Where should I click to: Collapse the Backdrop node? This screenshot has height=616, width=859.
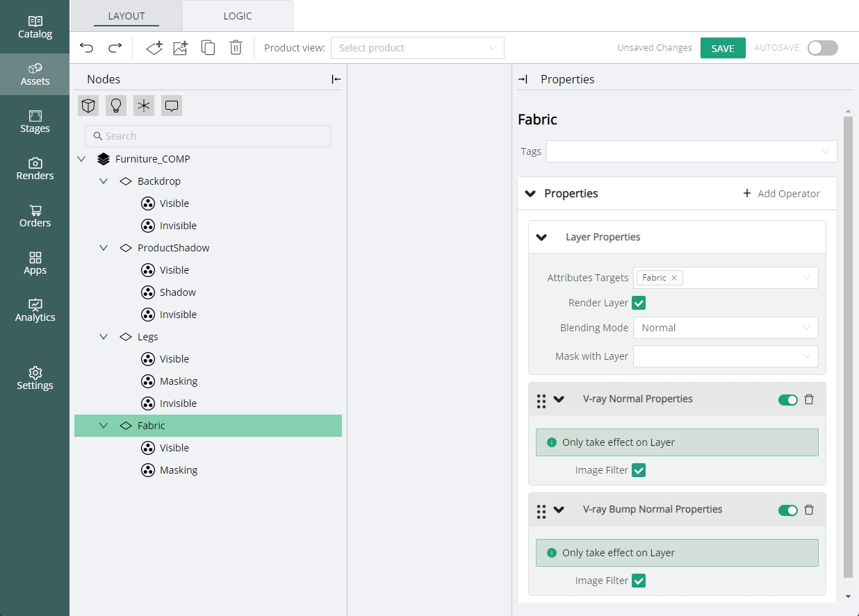point(104,181)
